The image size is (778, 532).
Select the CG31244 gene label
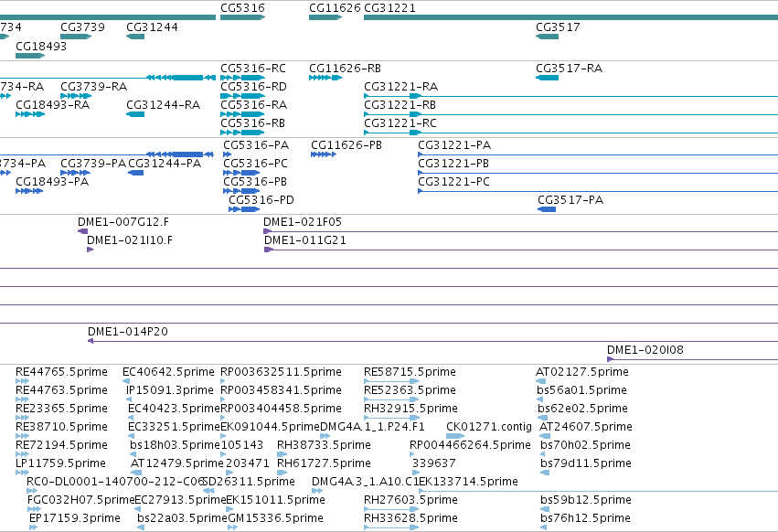tap(152, 27)
